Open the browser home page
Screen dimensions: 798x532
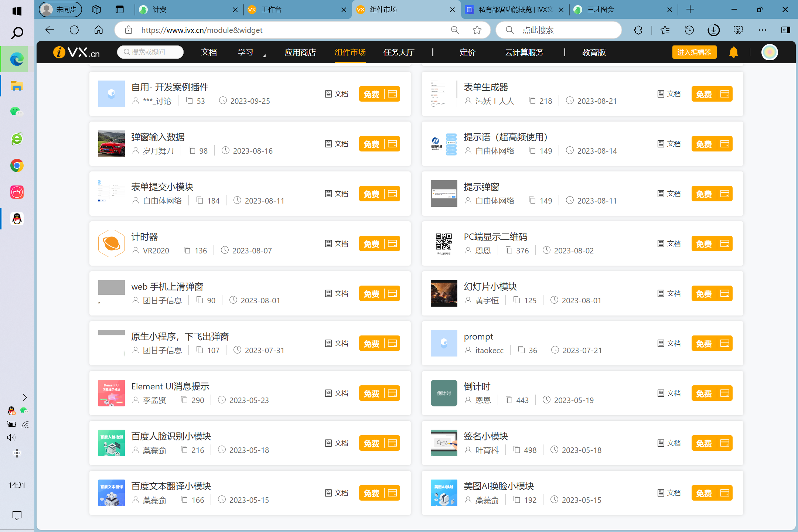(98, 30)
